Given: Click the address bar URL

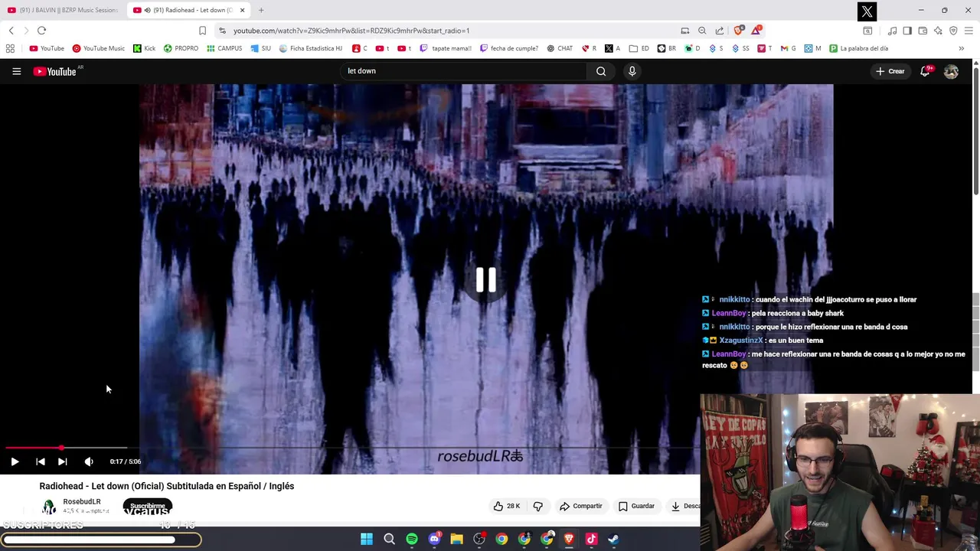Looking at the screenshot, I should [351, 31].
